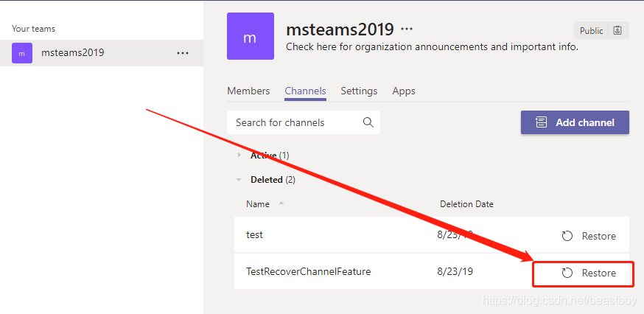
Task: Click the restore icon for TestRecoverChannelFeature
Action: click(567, 273)
